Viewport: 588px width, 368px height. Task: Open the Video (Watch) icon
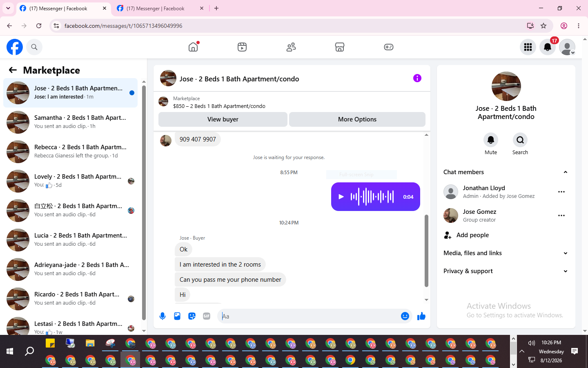(x=242, y=47)
